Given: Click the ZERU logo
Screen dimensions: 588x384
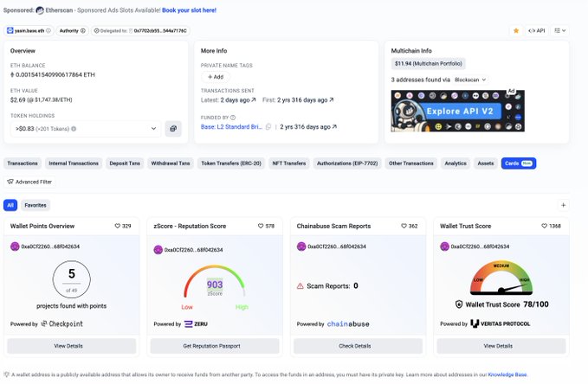Looking at the screenshot, I should [x=196, y=324].
